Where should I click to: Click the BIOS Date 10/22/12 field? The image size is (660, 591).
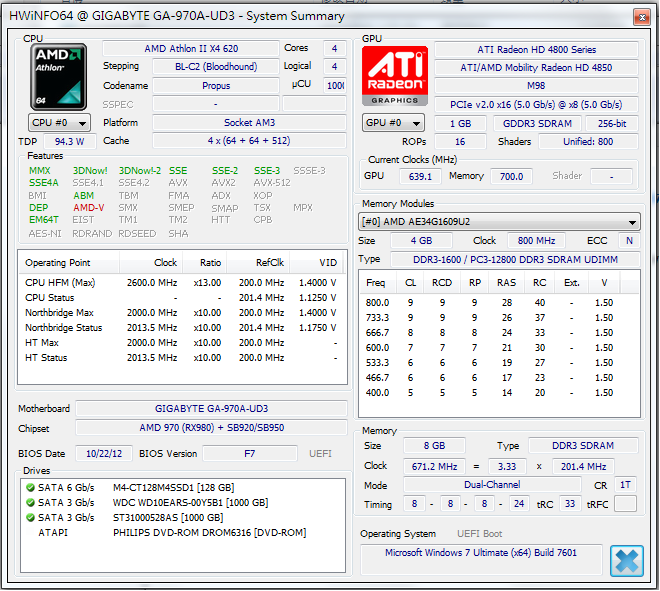point(104,454)
